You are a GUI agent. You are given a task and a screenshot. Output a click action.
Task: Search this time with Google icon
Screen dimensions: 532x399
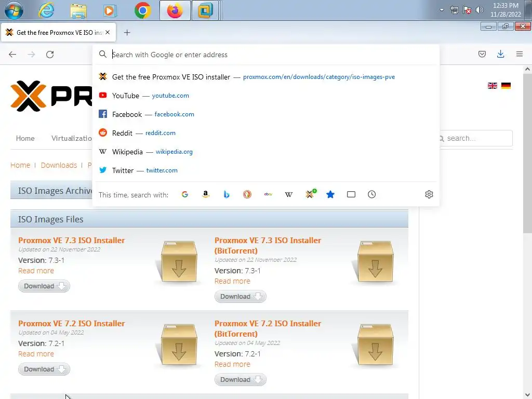[185, 194]
